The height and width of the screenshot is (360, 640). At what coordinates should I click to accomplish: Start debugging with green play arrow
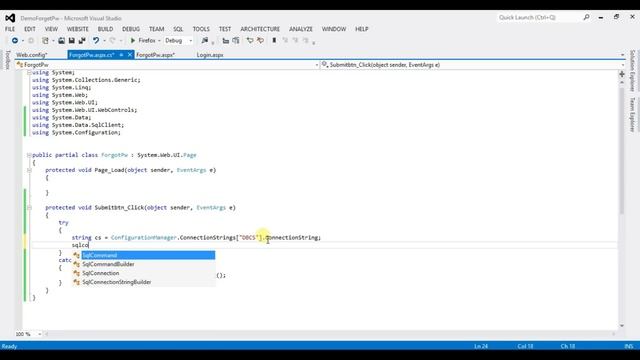click(x=133, y=40)
